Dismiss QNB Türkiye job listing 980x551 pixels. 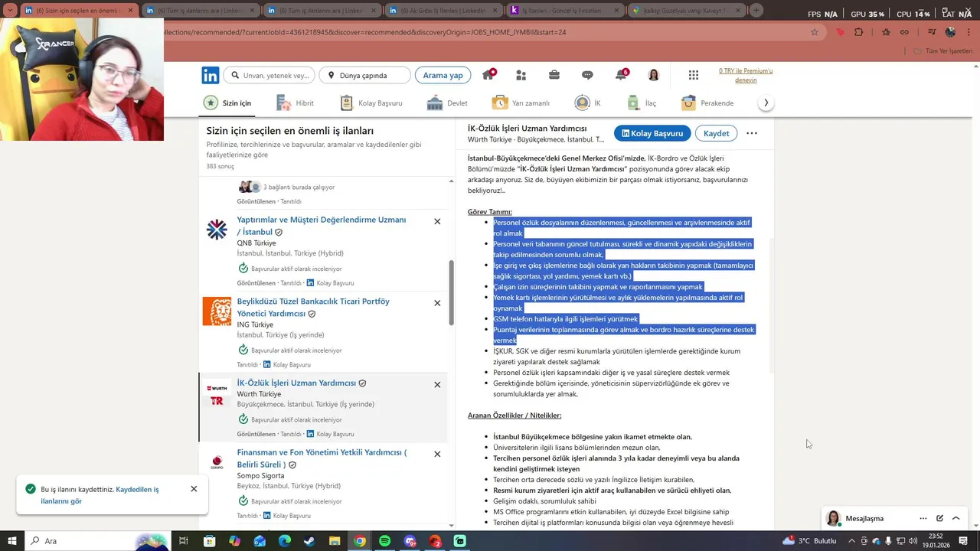(437, 221)
